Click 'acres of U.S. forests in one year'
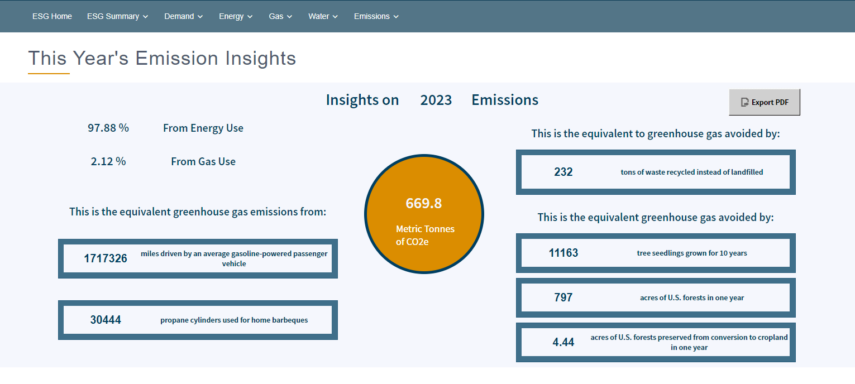 coord(692,298)
